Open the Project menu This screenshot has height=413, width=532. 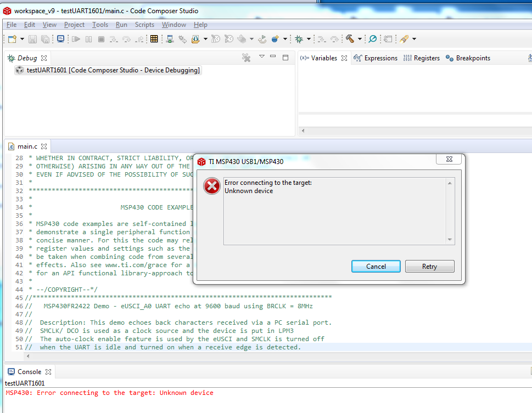pyautogui.click(x=74, y=25)
